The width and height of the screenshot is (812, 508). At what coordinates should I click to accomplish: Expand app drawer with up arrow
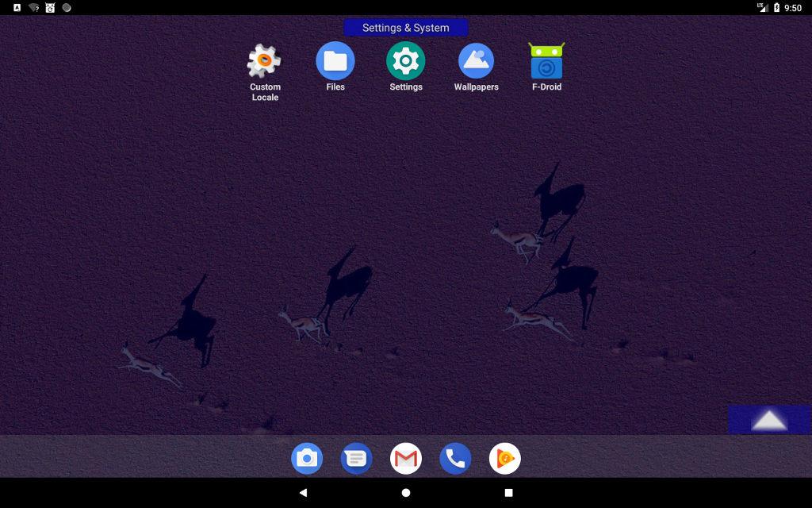769,420
